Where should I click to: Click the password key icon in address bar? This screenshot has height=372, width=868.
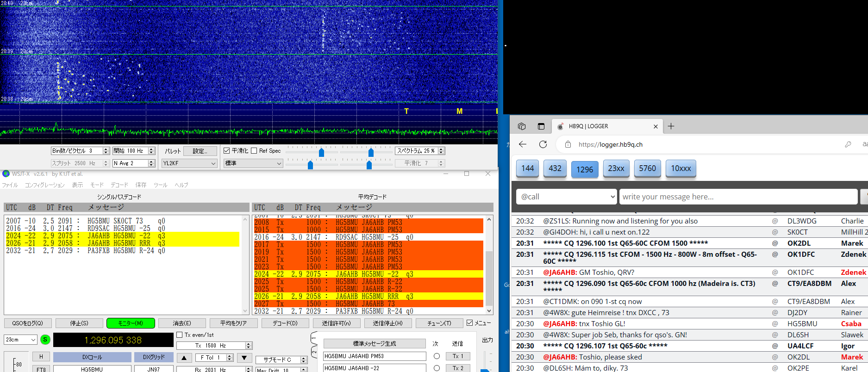tap(848, 144)
